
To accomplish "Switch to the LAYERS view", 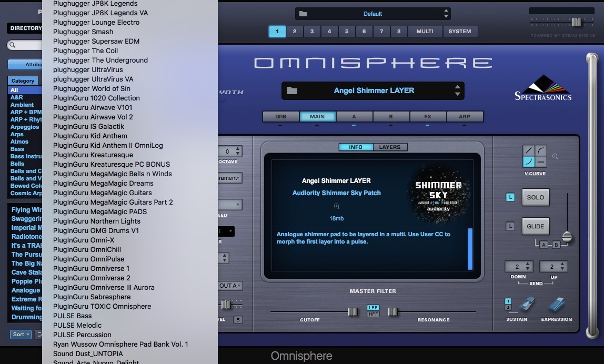I will click(x=390, y=147).
